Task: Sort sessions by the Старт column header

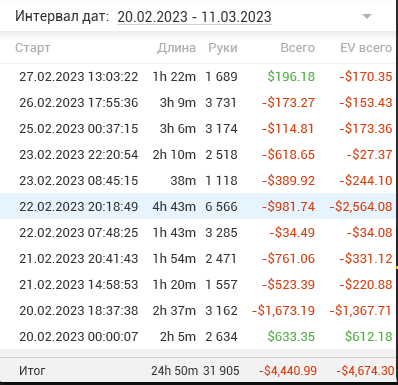Action: (33, 48)
